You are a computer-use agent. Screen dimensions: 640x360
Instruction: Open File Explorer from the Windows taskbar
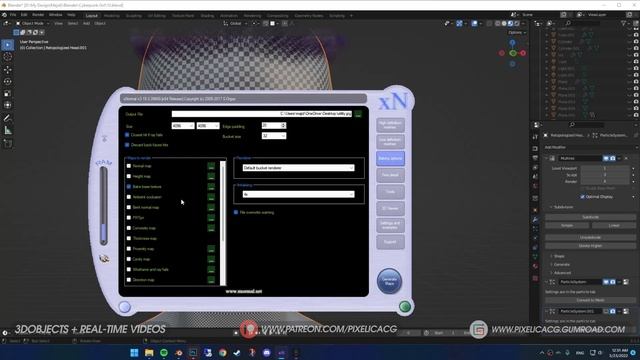[149, 353]
